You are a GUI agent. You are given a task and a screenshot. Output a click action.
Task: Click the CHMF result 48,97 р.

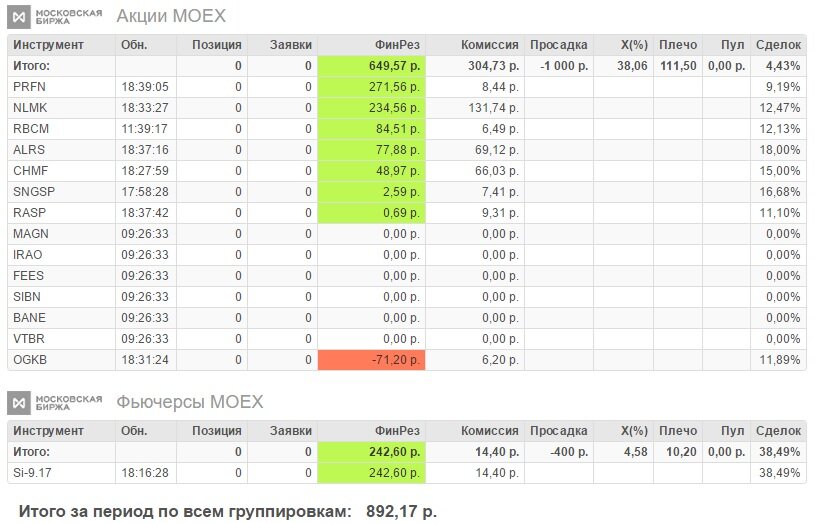click(x=398, y=171)
